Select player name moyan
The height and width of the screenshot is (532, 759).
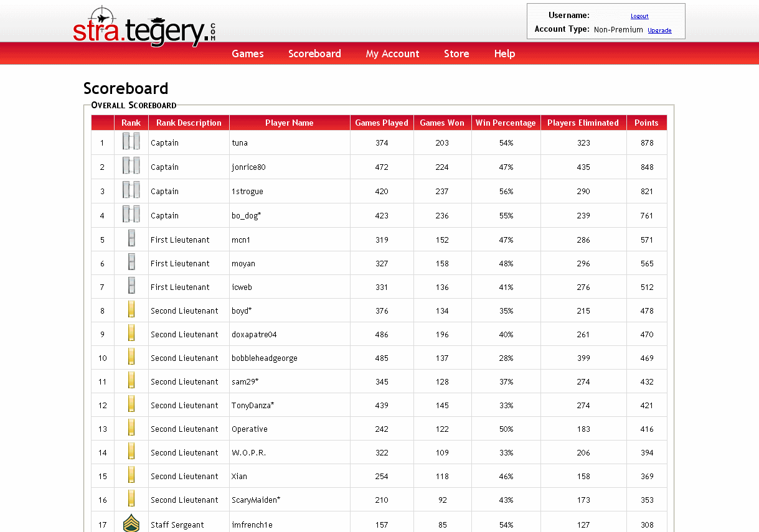click(243, 264)
